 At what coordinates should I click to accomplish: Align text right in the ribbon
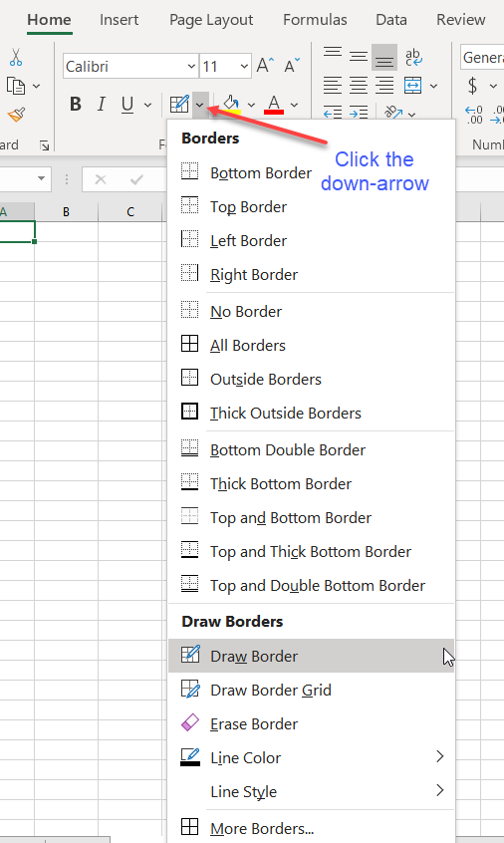click(384, 86)
